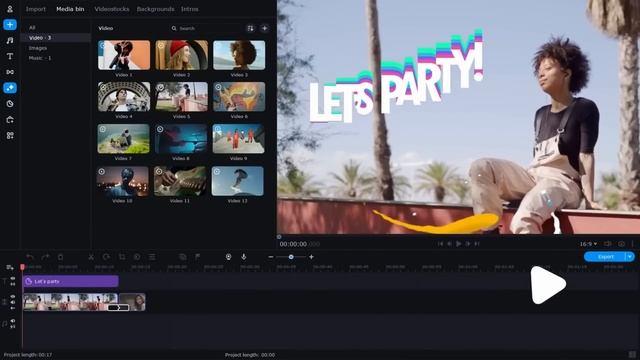Image resolution: width=640 pixels, height=360 pixels.
Task: Click the add folder plus in media bin
Action: 264,28
